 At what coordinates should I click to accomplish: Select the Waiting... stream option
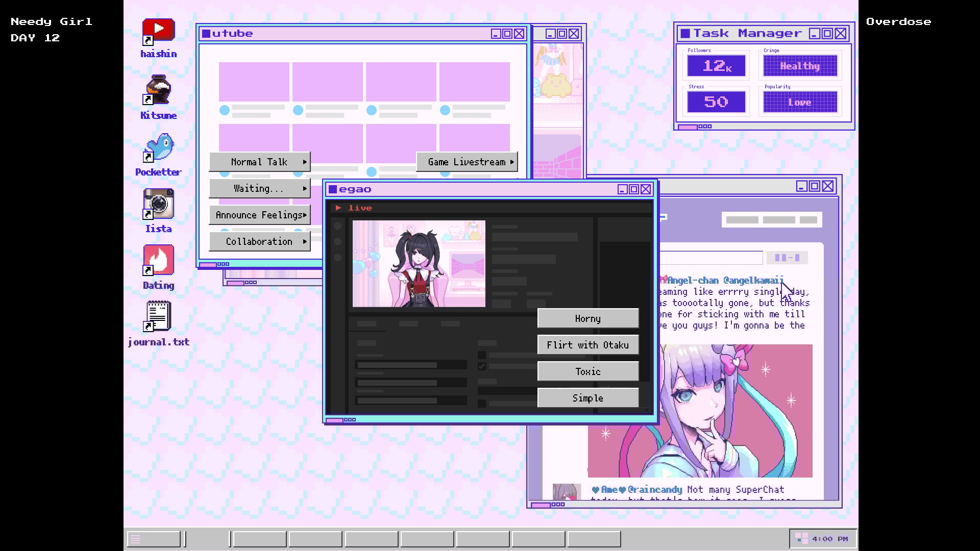tap(259, 188)
